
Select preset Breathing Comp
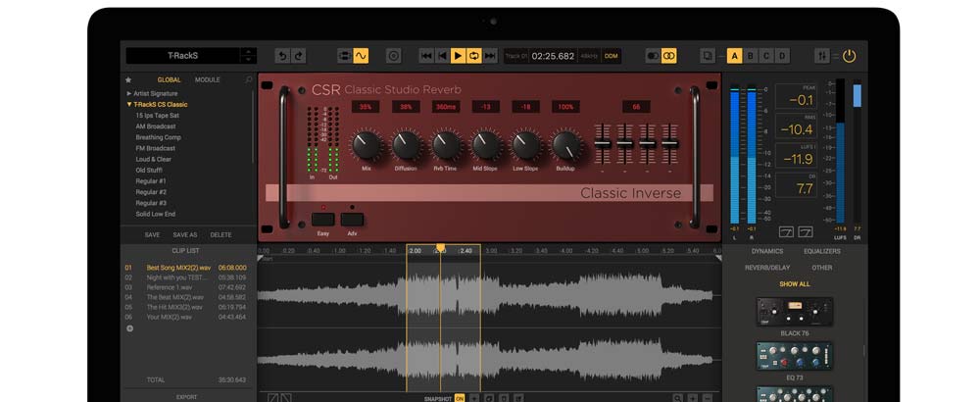click(158, 137)
